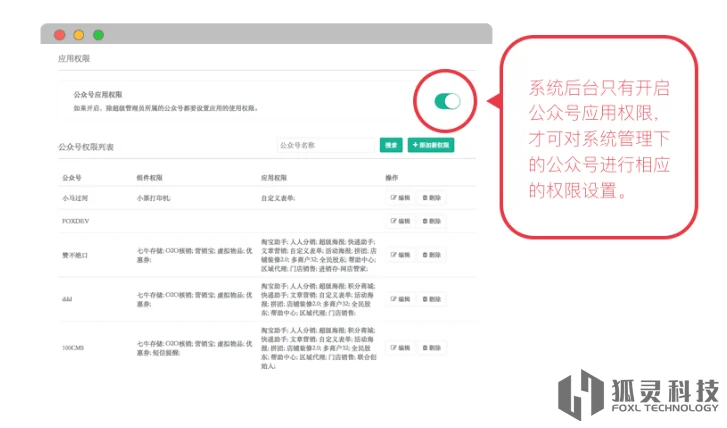This screenshot has width=727, height=428.
Task: Click the 公众号 column header
Action: tap(72, 178)
